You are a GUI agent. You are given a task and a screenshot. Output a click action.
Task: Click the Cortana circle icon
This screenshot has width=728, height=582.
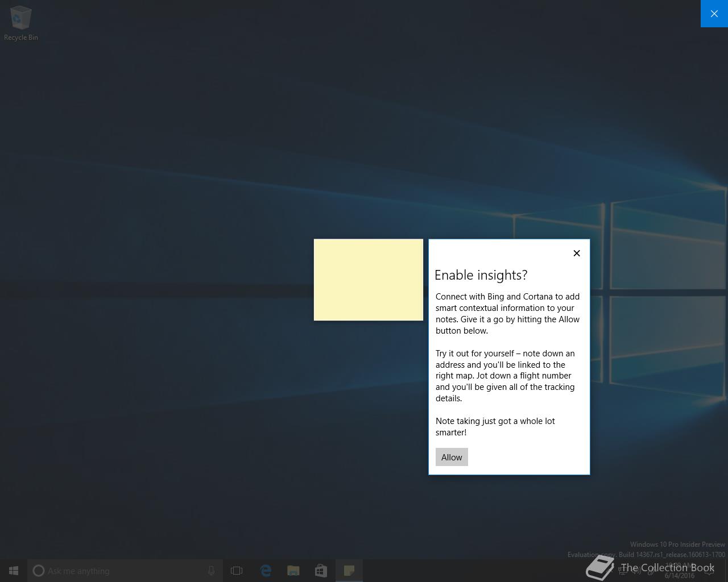click(x=39, y=571)
